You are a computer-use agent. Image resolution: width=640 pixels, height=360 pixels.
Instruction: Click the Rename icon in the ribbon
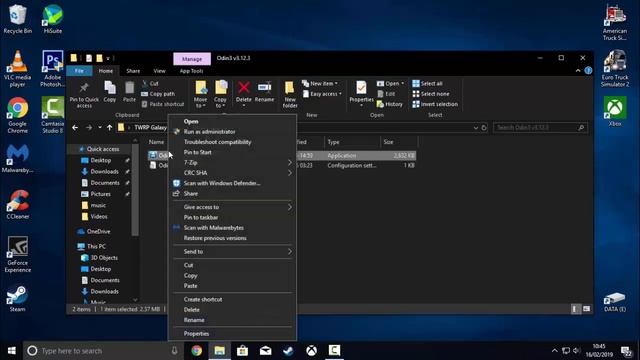click(264, 91)
